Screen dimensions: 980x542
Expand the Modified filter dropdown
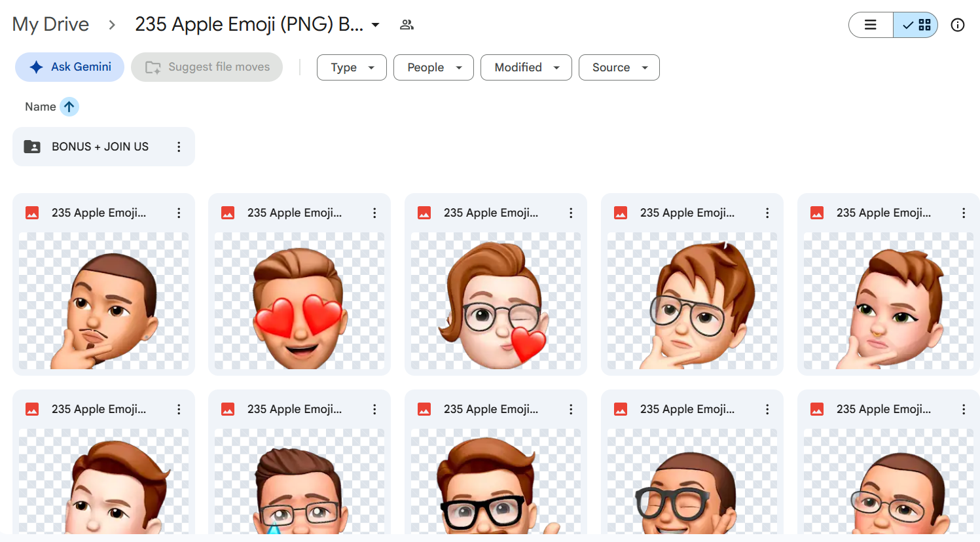[526, 67]
